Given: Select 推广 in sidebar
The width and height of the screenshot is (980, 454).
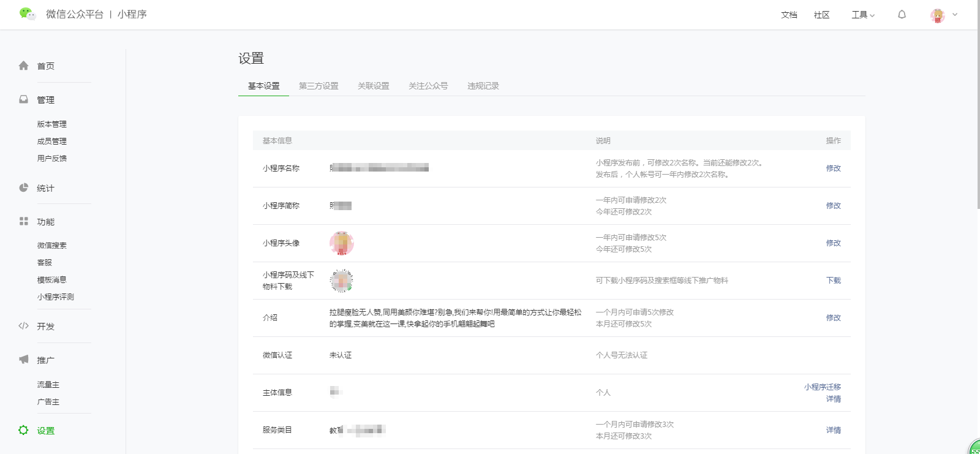Looking at the screenshot, I should pos(45,360).
